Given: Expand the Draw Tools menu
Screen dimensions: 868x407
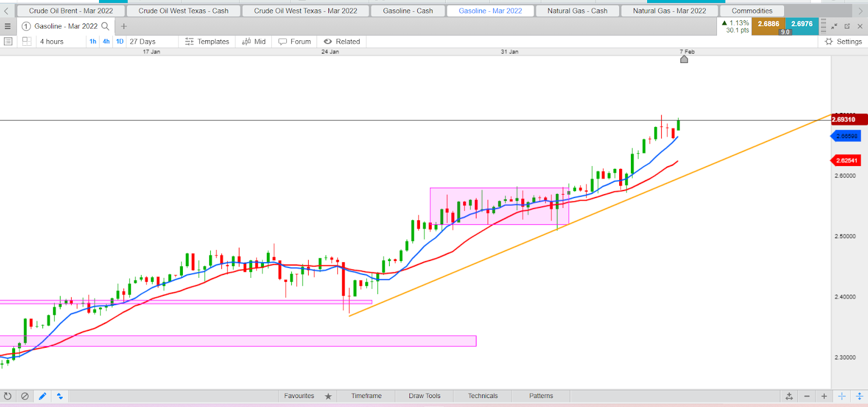Looking at the screenshot, I should coord(424,396).
